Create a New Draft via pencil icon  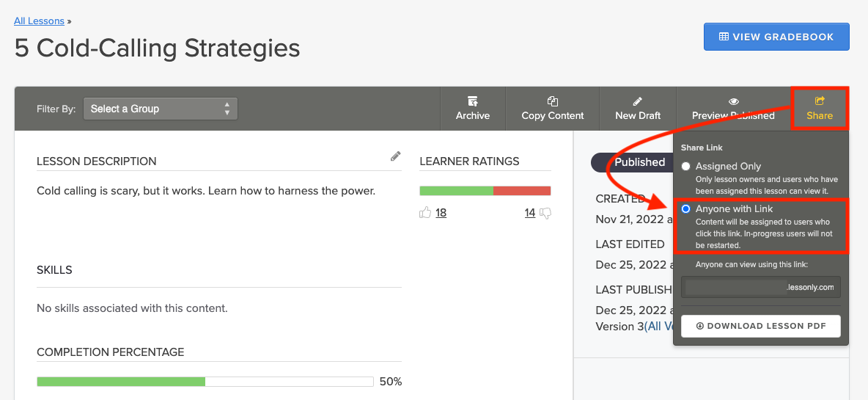click(x=638, y=101)
